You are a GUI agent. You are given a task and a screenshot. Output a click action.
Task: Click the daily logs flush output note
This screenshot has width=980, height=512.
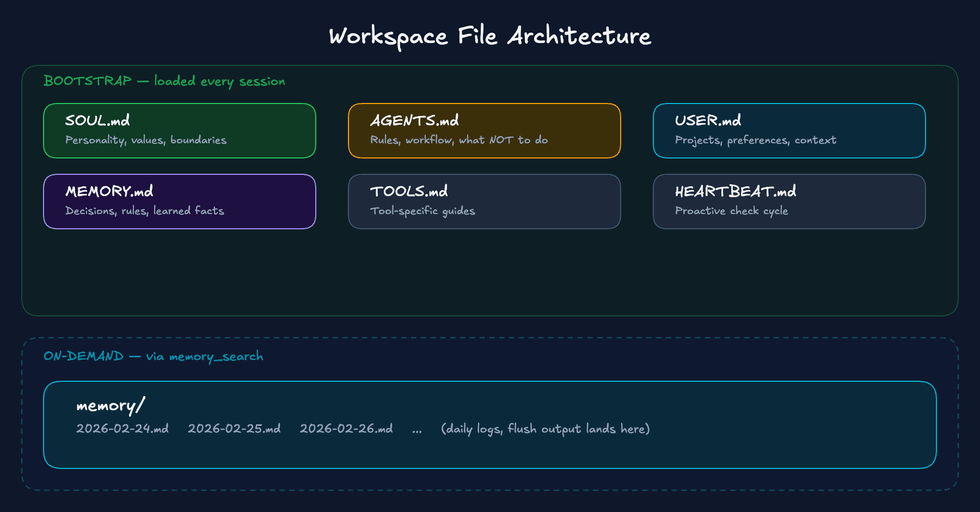(x=546, y=429)
